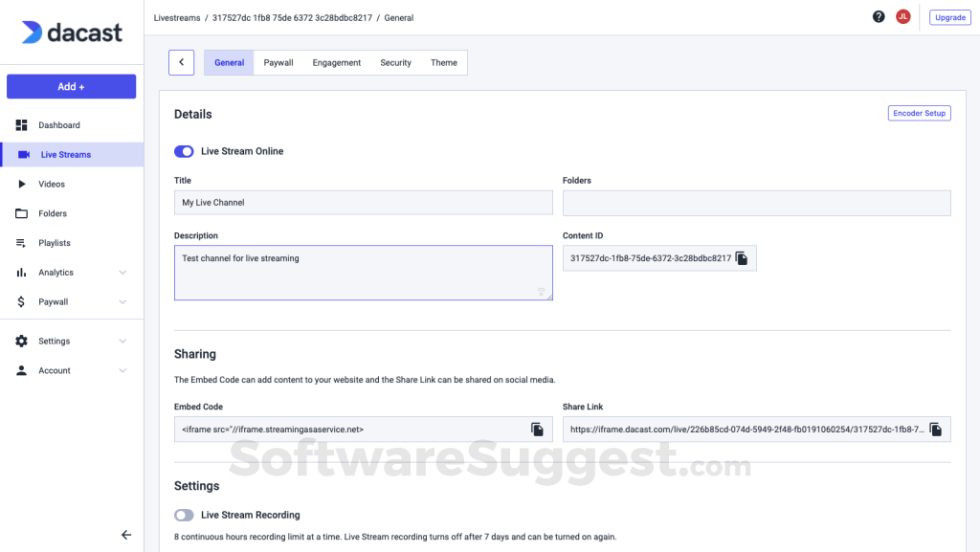Open the JL account avatar menu
This screenshot has height=552, width=980.
(x=903, y=16)
